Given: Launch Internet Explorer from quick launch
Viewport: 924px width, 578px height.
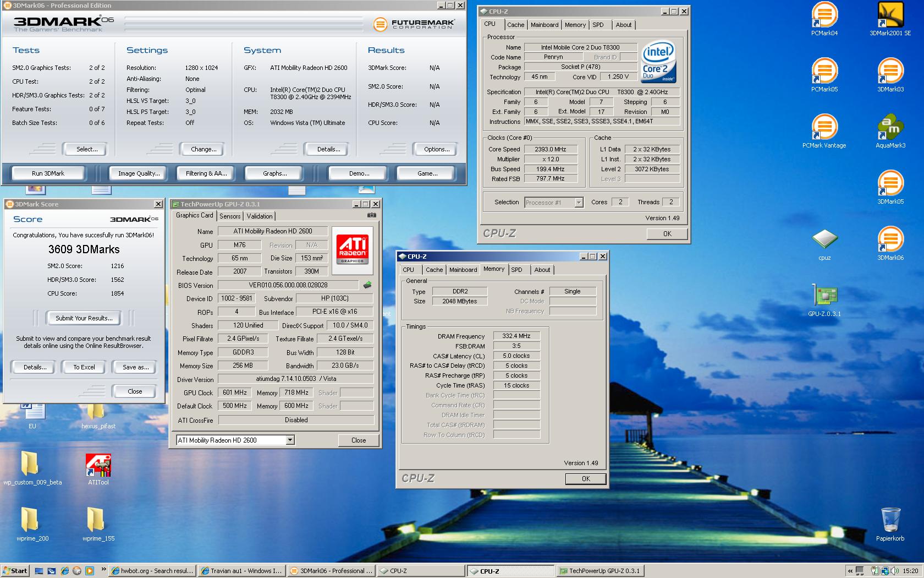Looking at the screenshot, I should click(64, 571).
